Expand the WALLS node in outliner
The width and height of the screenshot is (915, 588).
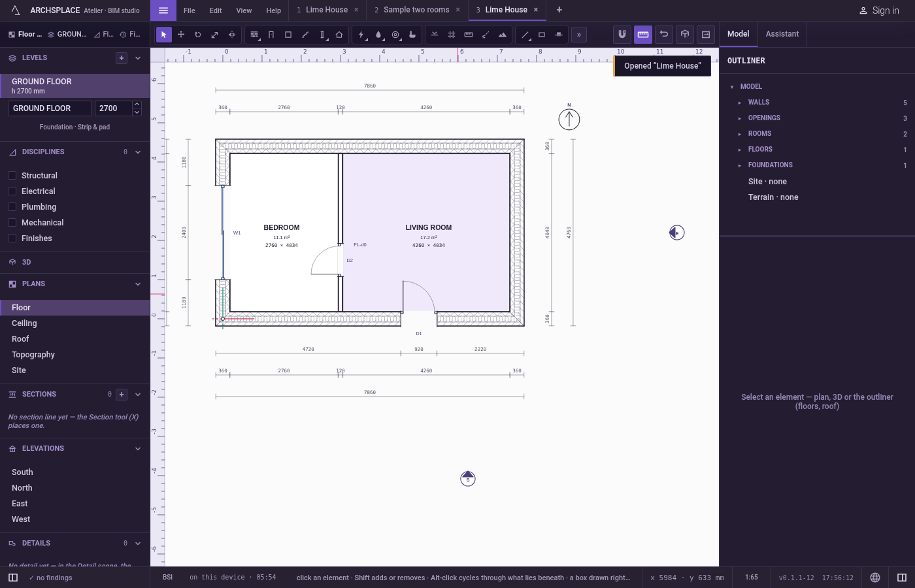740,103
